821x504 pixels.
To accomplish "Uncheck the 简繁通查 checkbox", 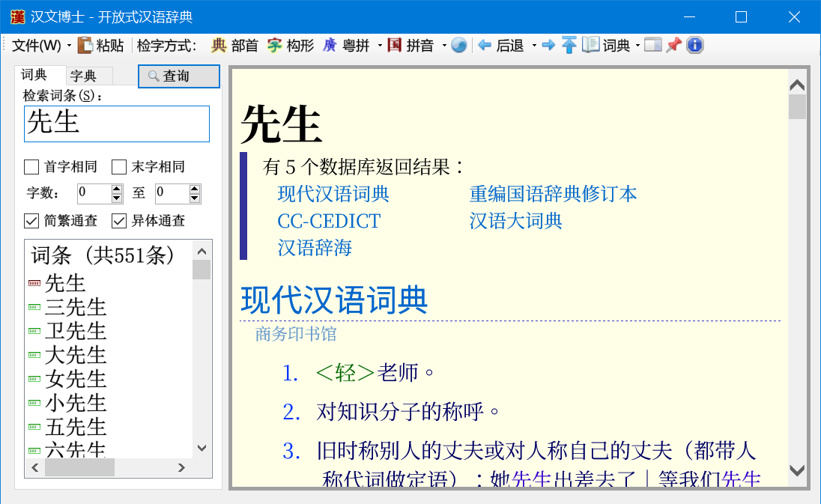I will click(31, 221).
